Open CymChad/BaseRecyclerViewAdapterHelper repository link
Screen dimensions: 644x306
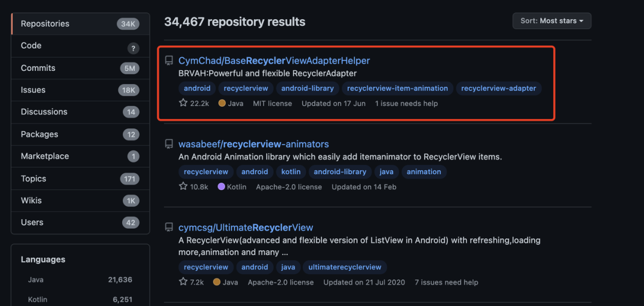(274, 61)
